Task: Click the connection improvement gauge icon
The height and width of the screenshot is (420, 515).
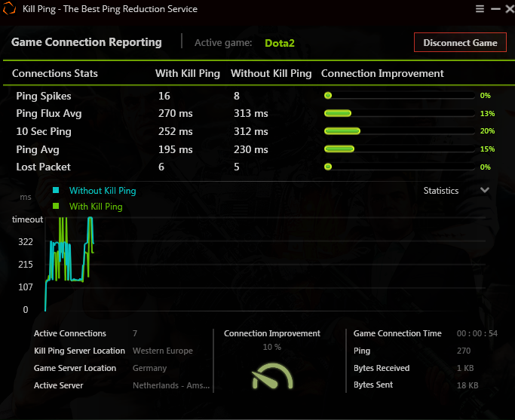Action: coord(272,376)
